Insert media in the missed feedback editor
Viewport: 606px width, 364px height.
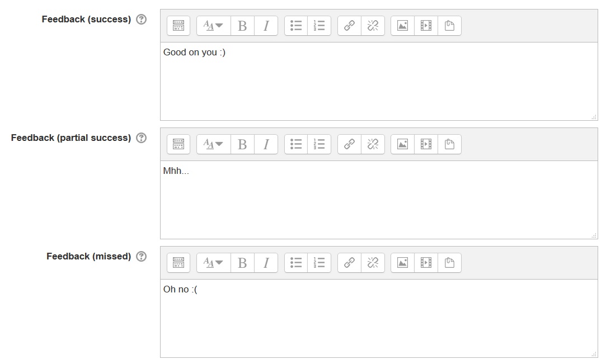(426, 262)
